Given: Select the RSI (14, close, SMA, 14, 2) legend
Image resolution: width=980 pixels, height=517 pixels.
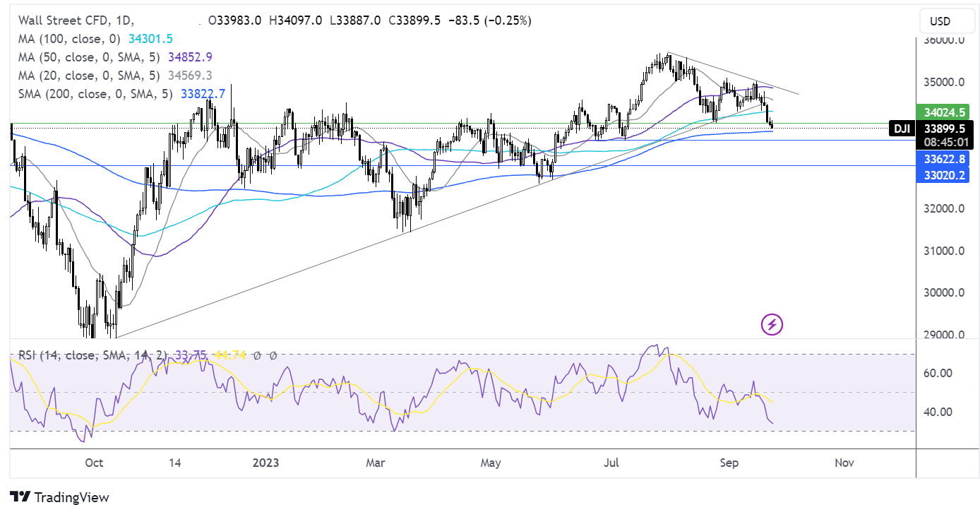Looking at the screenshot, I should pyautogui.click(x=94, y=355).
